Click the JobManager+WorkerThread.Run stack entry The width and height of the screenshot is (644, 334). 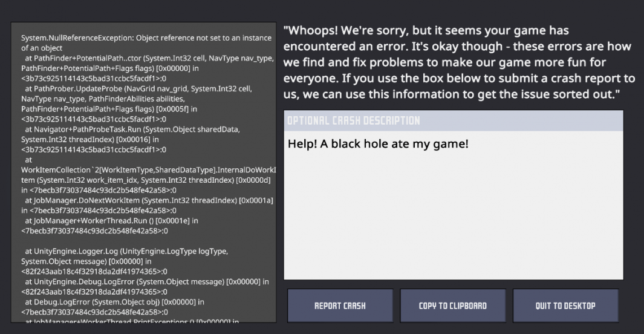pyautogui.click(x=111, y=226)
